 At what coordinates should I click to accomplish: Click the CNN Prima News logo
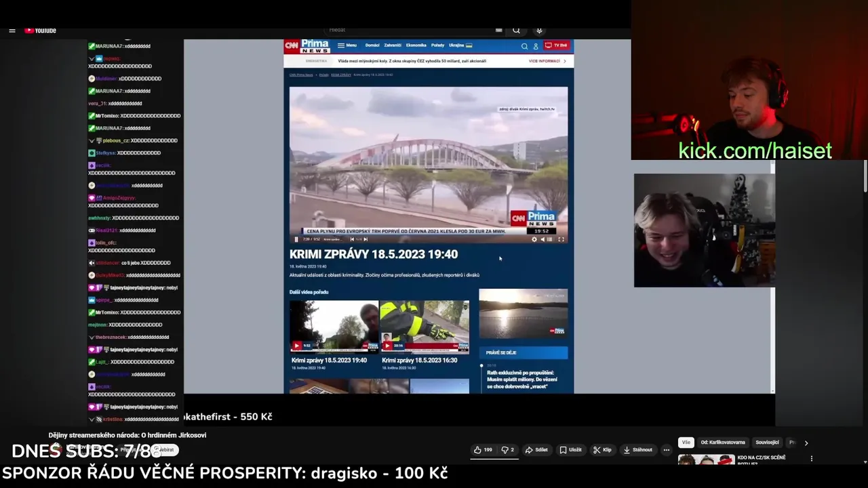(x=307, y=46)
